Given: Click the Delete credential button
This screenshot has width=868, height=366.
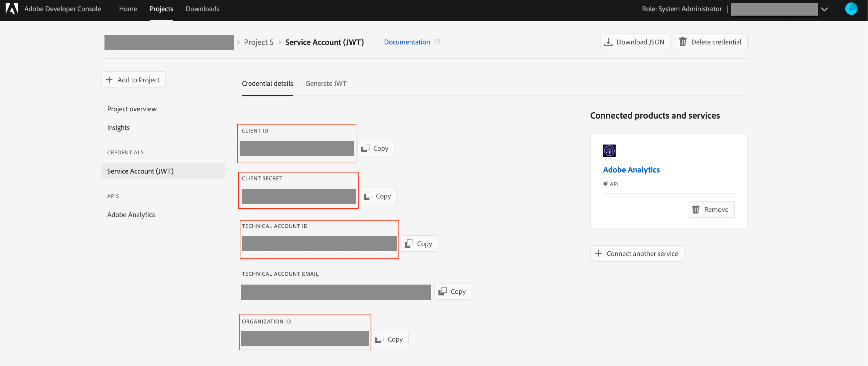Looking at the screenshot, I should click(711, 42).
